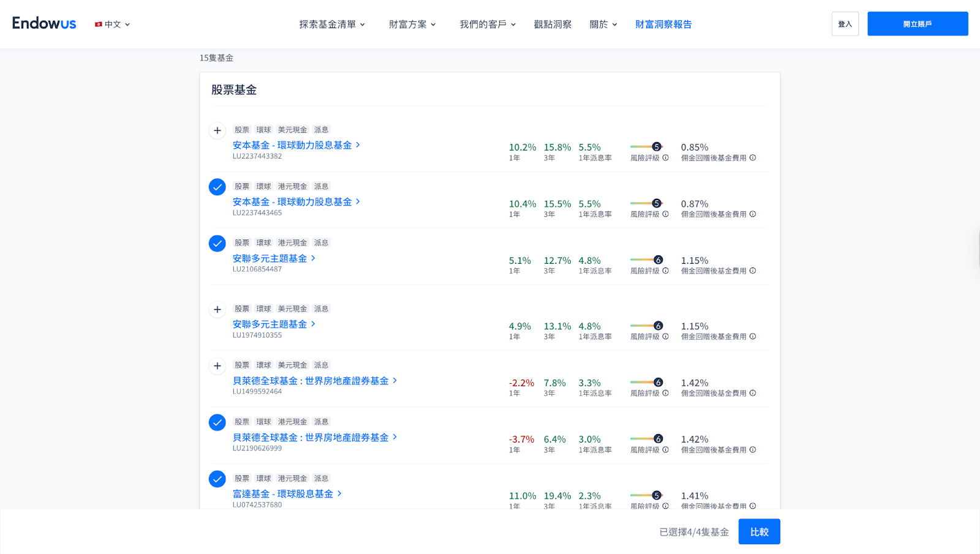Show risk rating info for LU1974910355
Image resolution: width=980 pixels, height=554 pixels.
tap(665, 337)
